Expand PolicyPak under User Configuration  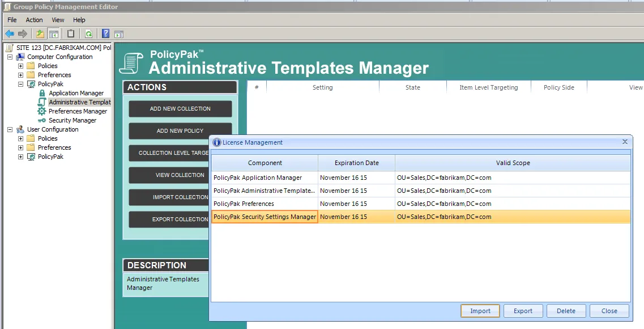pos(20,157)
